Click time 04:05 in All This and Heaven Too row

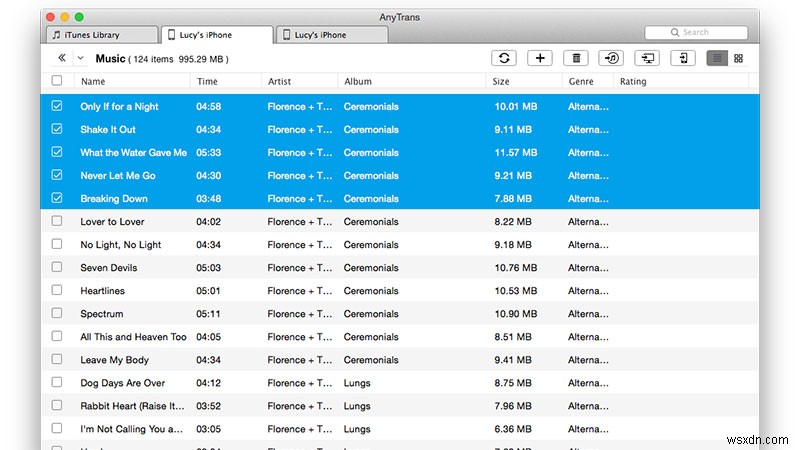point(208,337)
